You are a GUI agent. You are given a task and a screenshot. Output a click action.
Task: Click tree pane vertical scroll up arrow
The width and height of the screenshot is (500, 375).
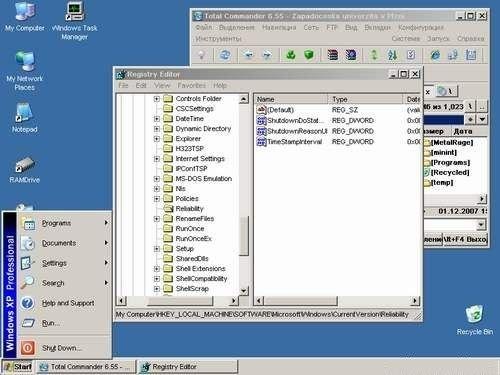tap(244, 99)
